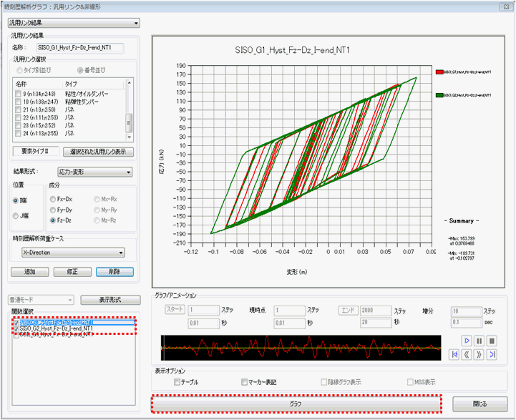Jump to first animation step
Viewport: 516px width, 420px height.
point(454,354)
